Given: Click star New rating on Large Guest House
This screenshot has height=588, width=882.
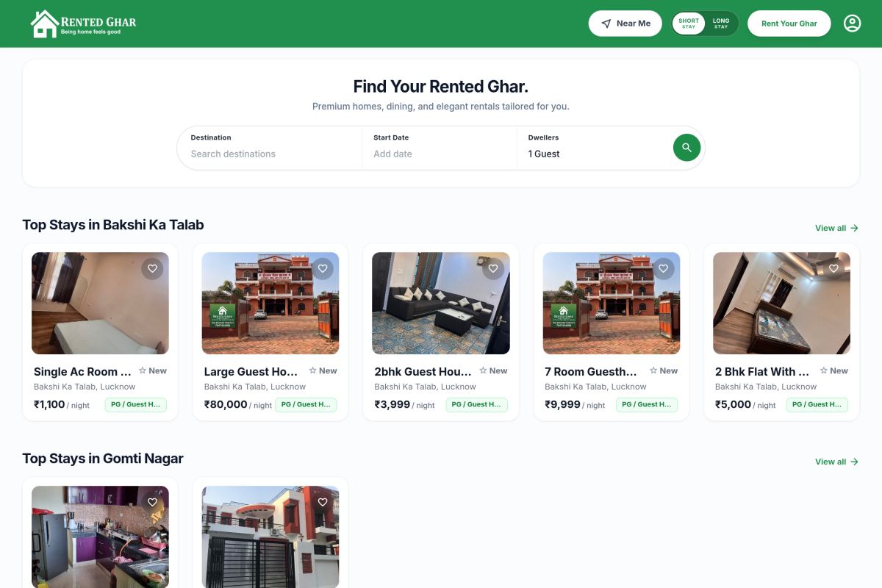Looking at the screenshot, I should (323, 371).
